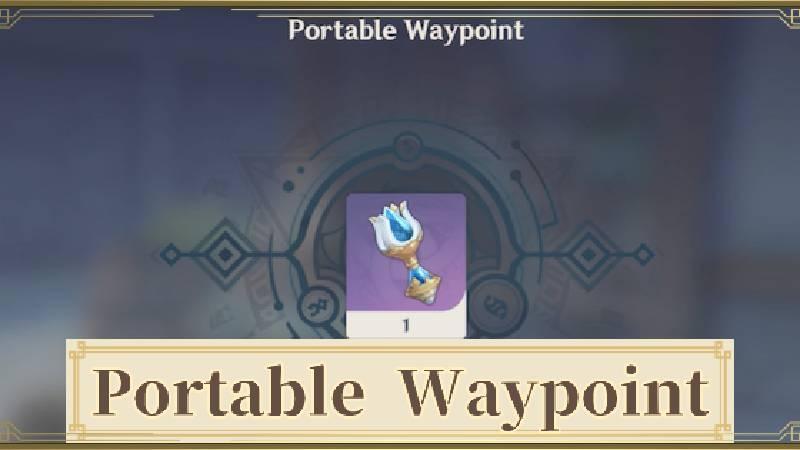Click the right nested diamond ornament
This screenshot has width=800, height=450.
tap(589, 254)
